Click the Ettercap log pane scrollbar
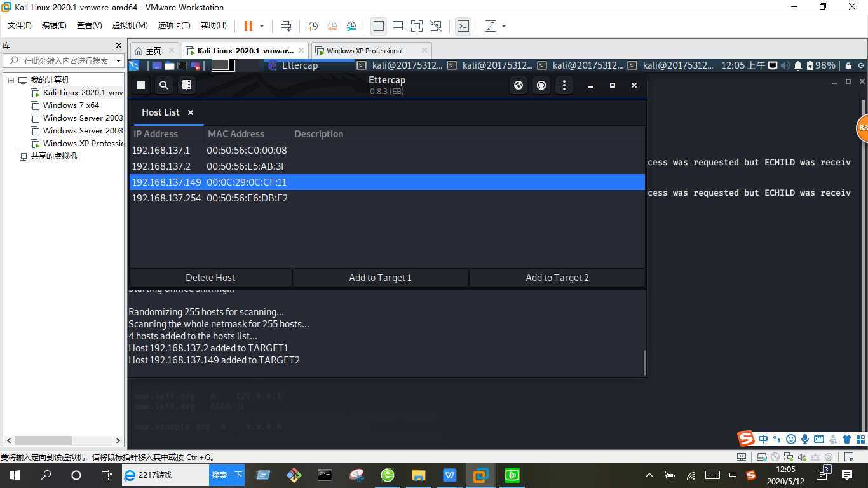 (644, 362)
